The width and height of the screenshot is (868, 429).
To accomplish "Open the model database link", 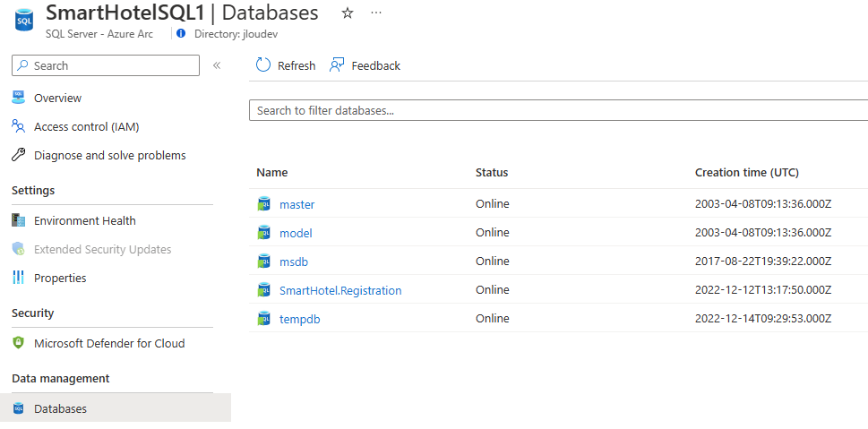I will click(296, 233).
